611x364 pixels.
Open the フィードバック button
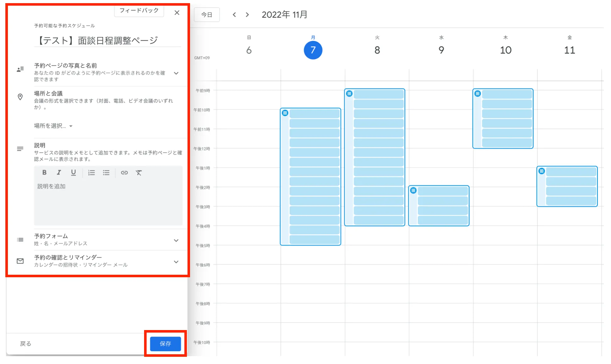tap(139, 10)
